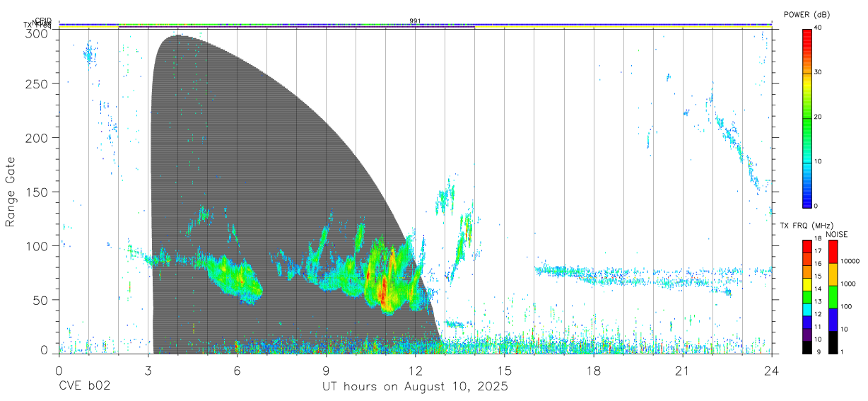Click the '991' CPID value above the plot
The width and height of the screenshot is (868, 401).
pos(415,21)
